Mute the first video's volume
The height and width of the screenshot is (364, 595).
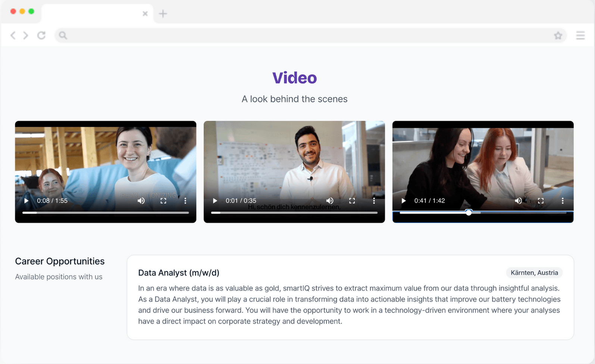click(x=141, y=201)
